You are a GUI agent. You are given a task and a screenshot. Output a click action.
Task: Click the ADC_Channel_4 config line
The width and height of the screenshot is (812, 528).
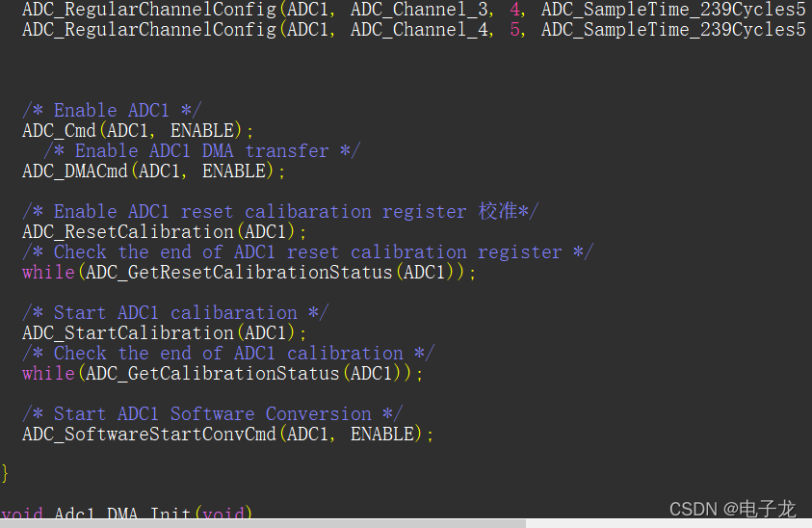click(x=414, y=30)
